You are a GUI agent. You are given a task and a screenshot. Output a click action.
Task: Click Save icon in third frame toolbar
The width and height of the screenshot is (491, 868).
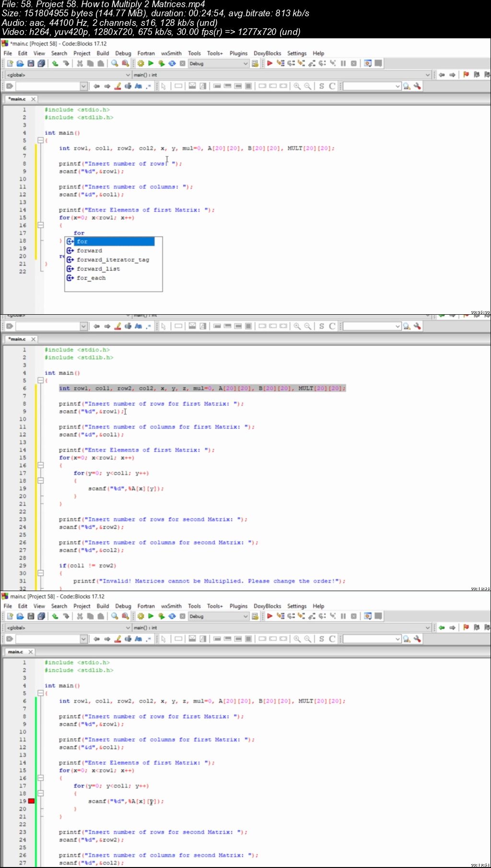coord(31,616)
